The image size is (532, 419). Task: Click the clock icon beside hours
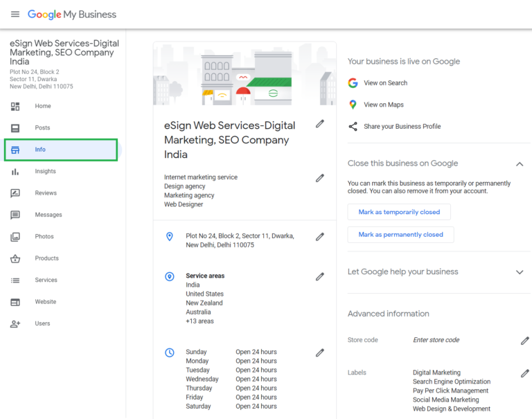point(169,353)
